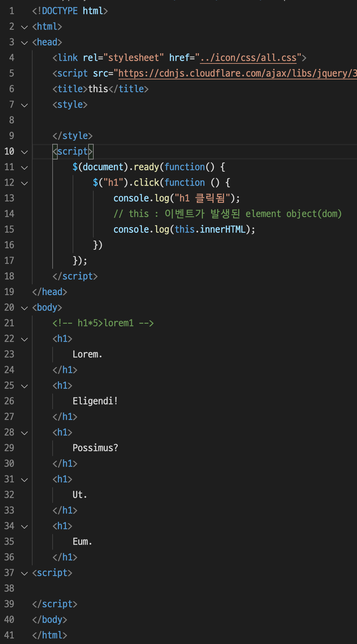The image size is (357, 644).
Task: Click the "h1 클릭됨" string literal
Action: [x=203, y=198]
